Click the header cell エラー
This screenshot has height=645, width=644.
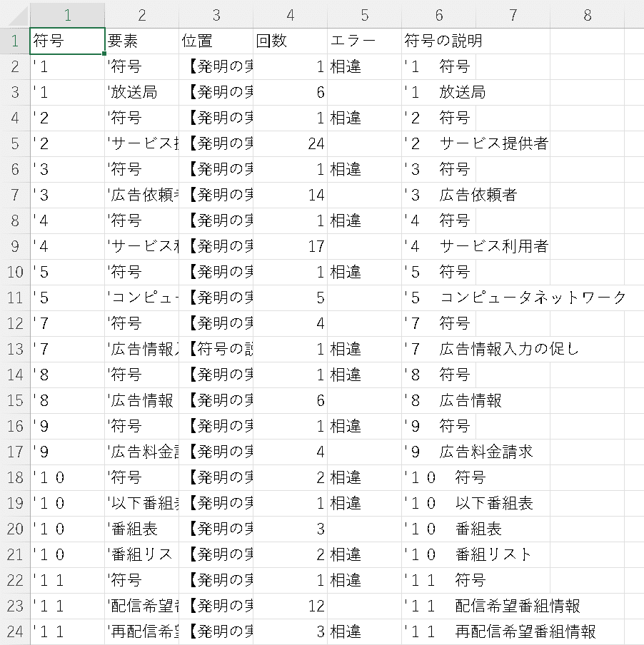click(x=365, y=41)
